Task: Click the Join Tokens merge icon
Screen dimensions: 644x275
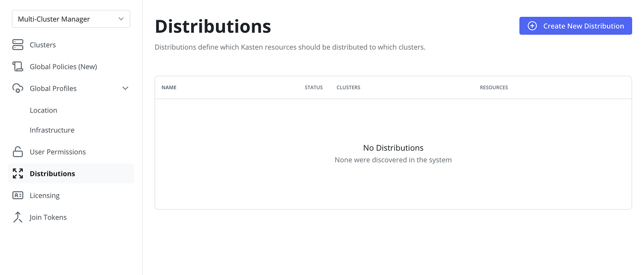Action: pyautogui.click(x=18, y=217)
